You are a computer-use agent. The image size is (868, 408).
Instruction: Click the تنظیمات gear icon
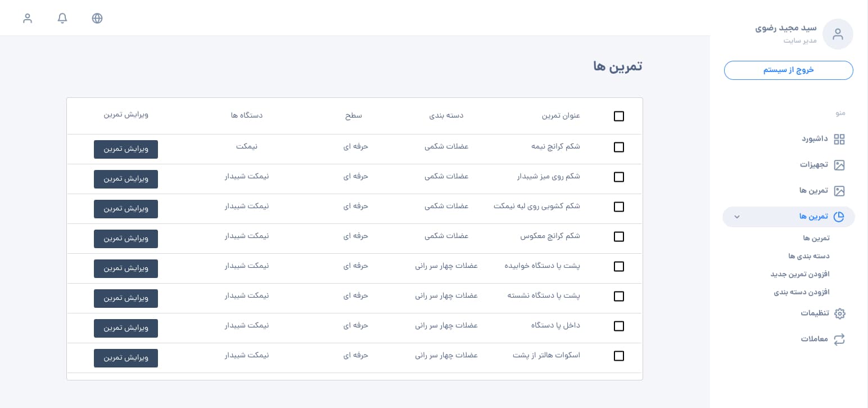pos(839,313)
